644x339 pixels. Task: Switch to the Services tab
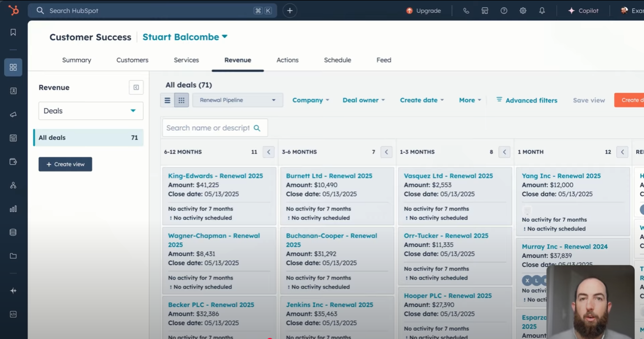[x=186, y=60]
